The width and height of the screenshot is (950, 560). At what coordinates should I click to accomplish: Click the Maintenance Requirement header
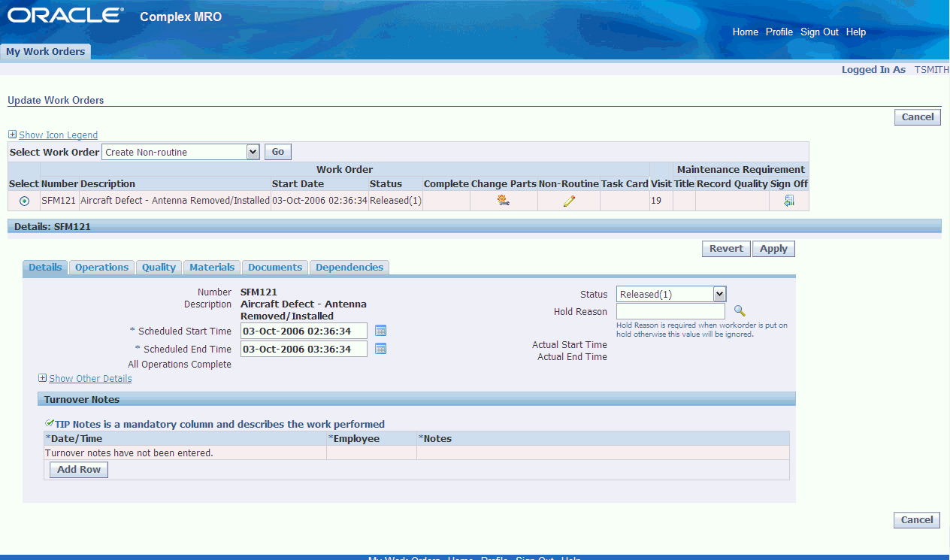[741, 169]
